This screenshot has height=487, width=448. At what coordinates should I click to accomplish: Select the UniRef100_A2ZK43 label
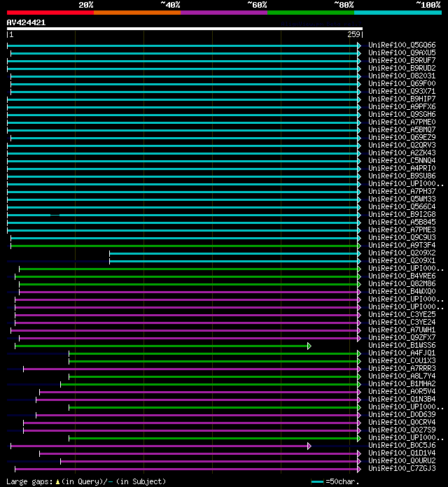(402, 153)
